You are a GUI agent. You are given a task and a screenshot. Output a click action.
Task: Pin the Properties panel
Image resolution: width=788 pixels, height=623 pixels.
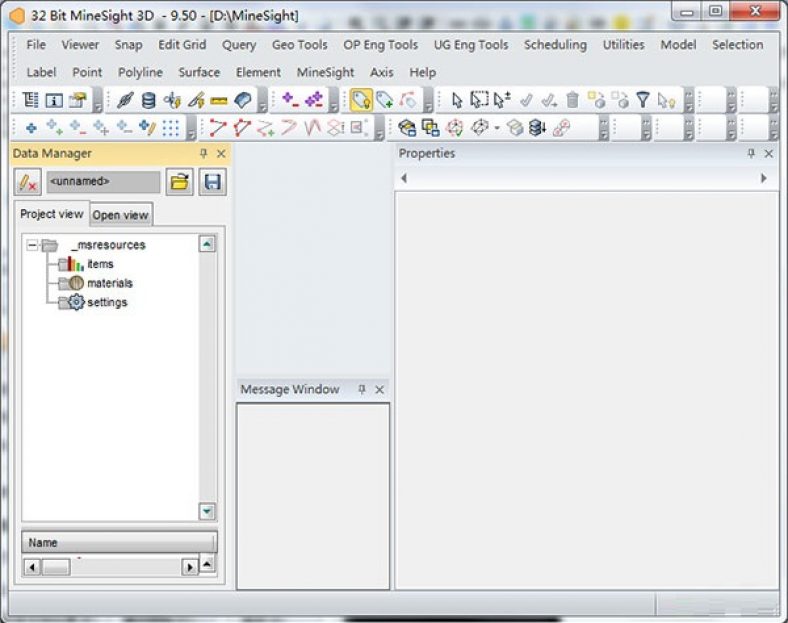(x=751, y=154)
